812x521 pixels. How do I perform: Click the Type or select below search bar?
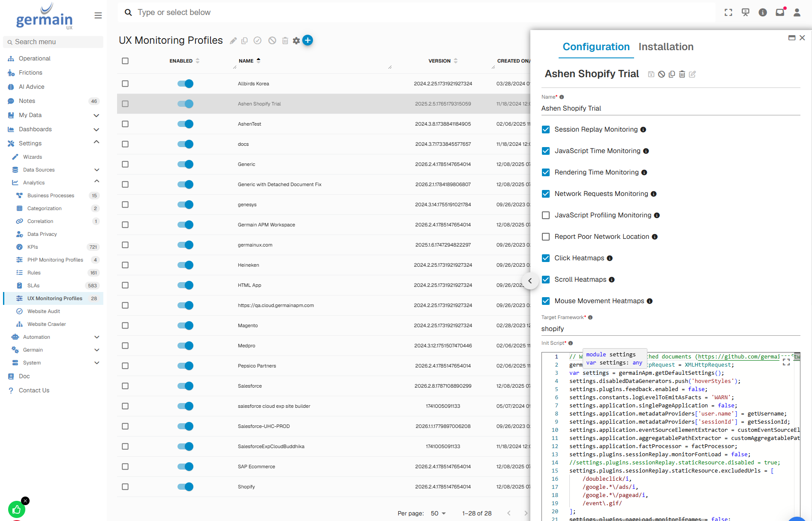(x=416, y=12)
